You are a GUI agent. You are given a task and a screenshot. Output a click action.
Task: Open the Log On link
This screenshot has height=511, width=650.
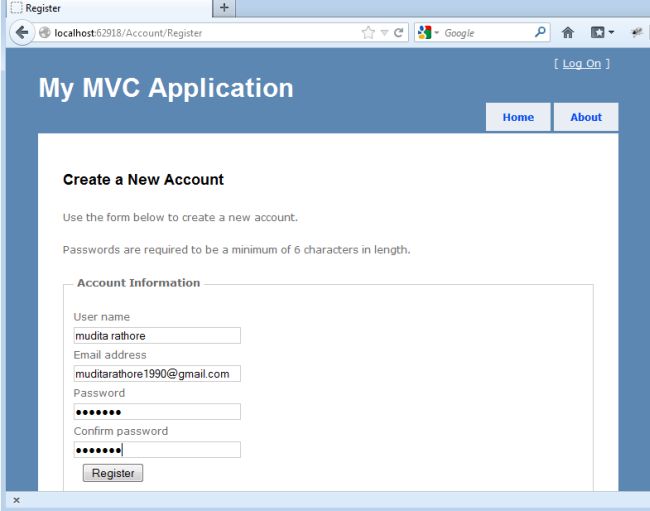click(582, 63)
